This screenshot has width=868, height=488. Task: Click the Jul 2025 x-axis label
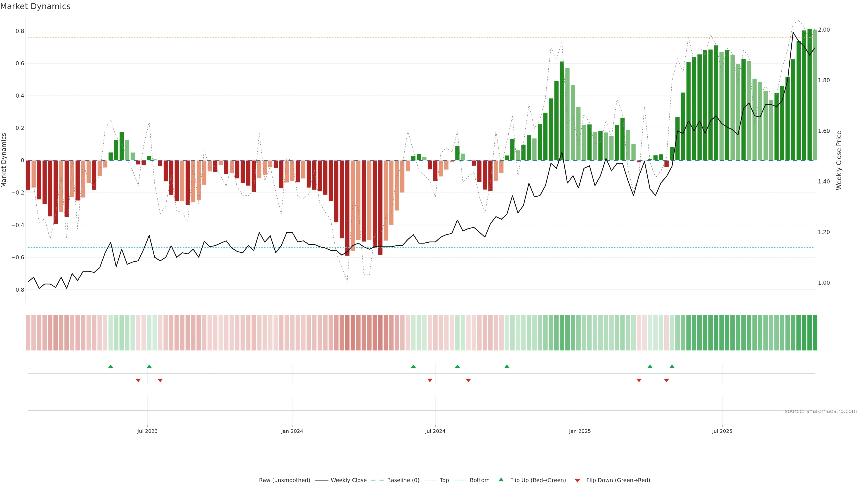click(x=722, y=431)
